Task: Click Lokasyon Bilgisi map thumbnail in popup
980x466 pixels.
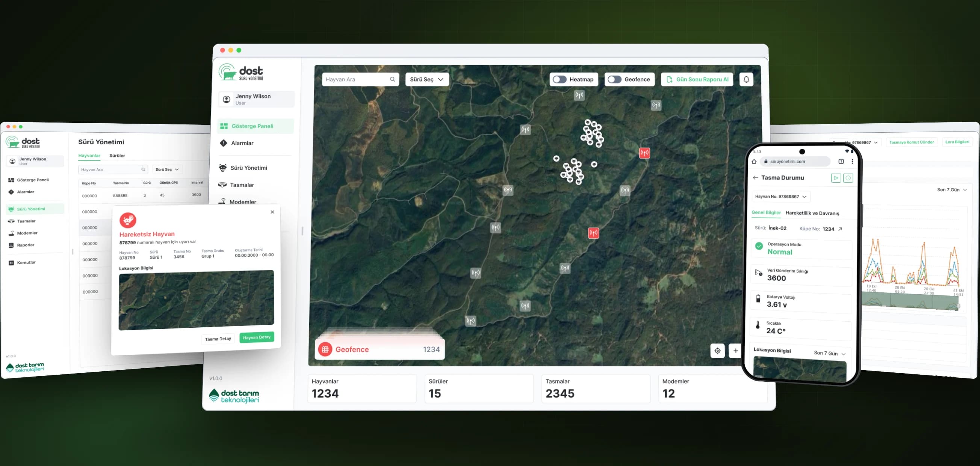Action: point(196,300)
